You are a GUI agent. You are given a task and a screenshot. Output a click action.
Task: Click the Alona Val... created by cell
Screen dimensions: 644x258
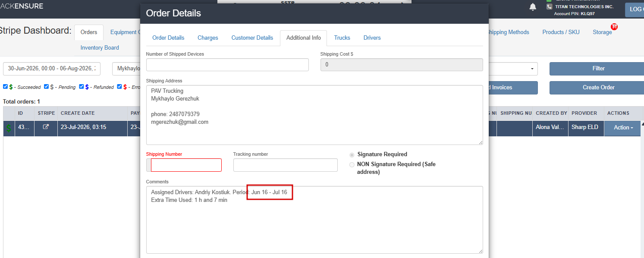[x=551, y=127]
